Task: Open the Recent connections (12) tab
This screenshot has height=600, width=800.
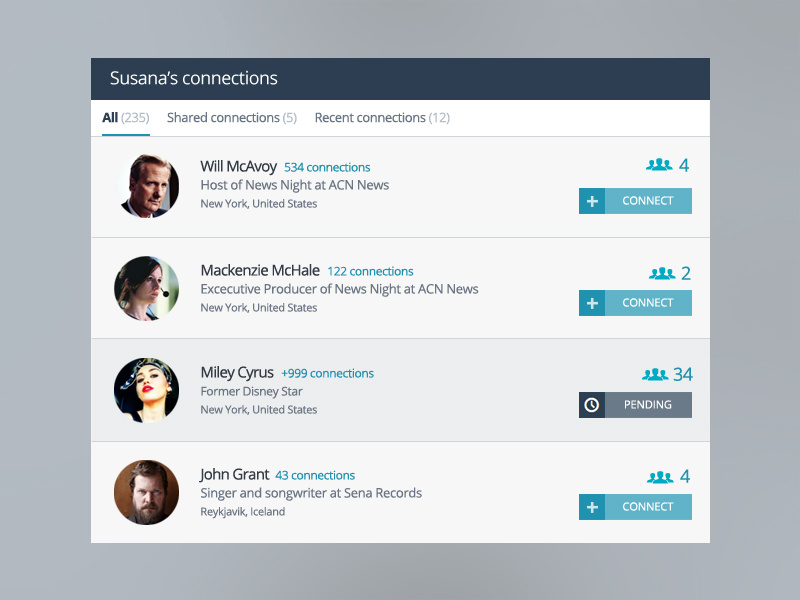Action: click(382, 118)
